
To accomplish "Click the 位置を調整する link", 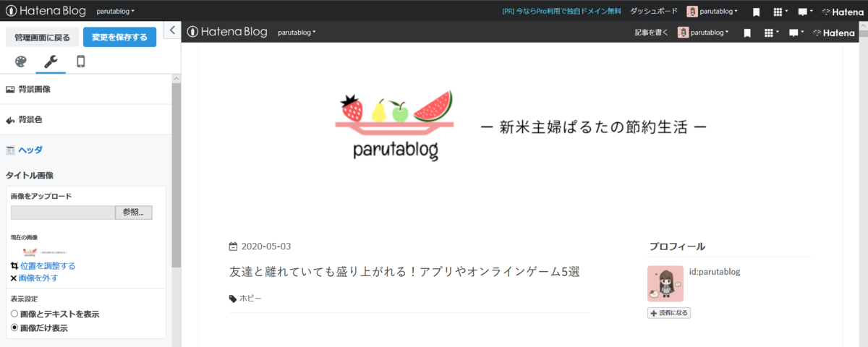I will (47, 266).
